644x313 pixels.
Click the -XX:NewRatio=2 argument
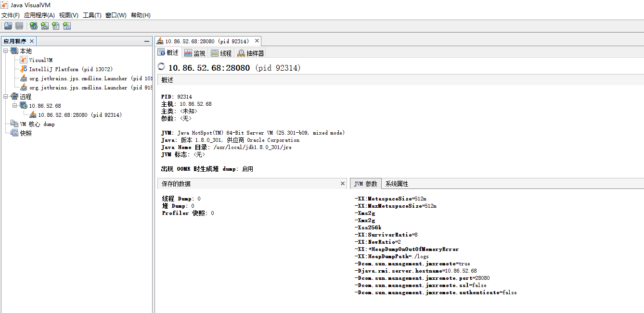click(378, 242)
